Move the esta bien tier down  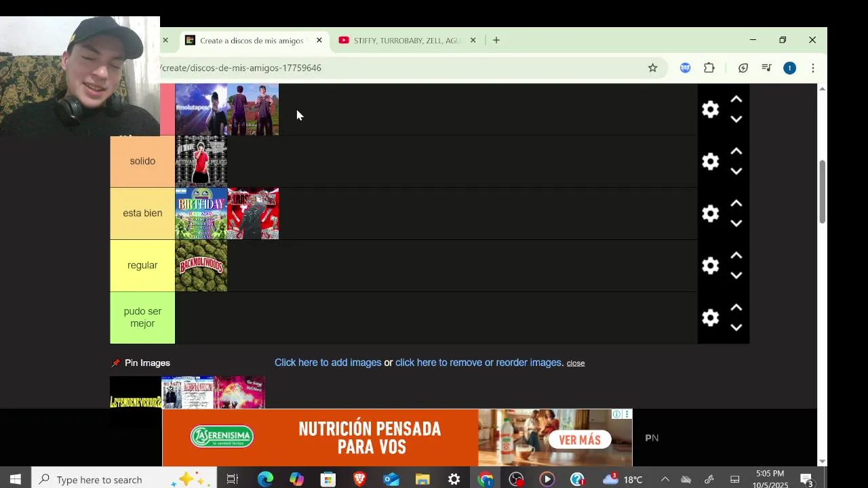pos(736,224)
